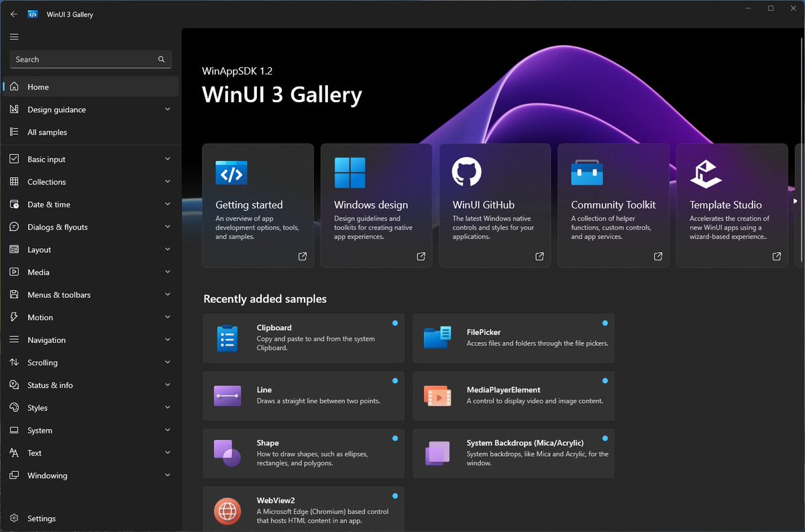Click the Recently added samples heading
Image resolution: width=805 pixels, height=532 pixels.
pos(265,299)
